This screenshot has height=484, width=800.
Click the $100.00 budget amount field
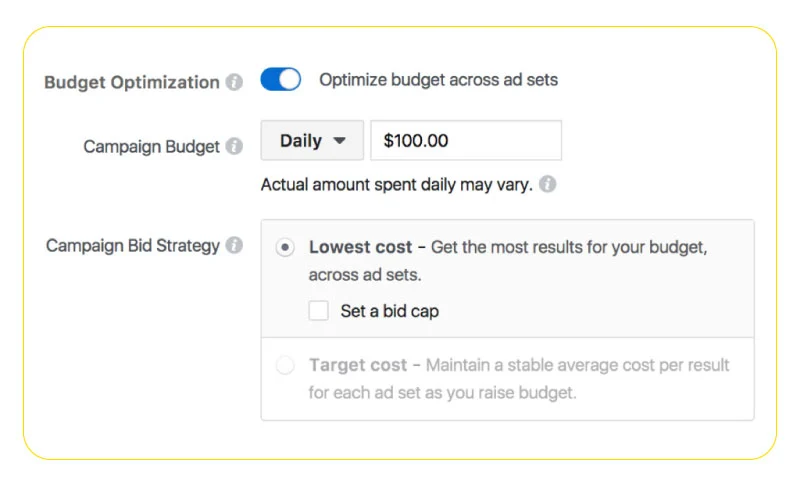coord(466,140)
